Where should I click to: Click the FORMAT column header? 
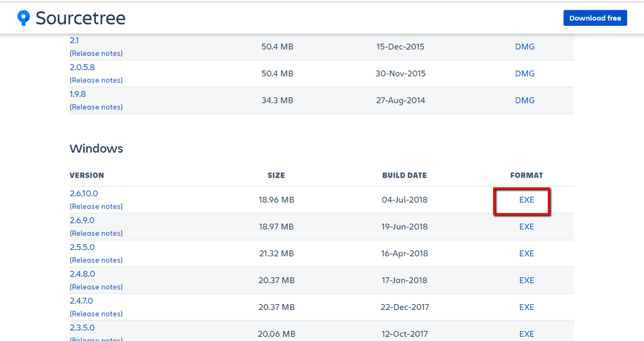527,176
